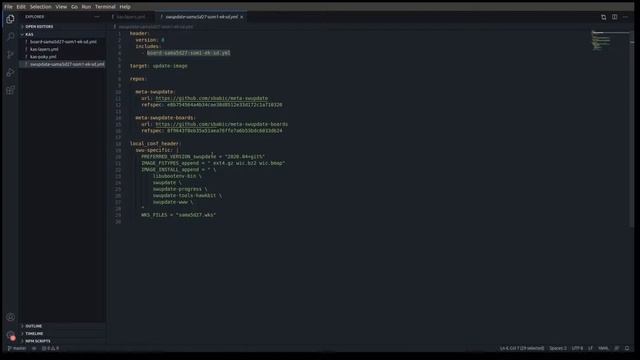Expand the Timeline section
This screenshot has height=360, width=640.
[x=34, y=333]
